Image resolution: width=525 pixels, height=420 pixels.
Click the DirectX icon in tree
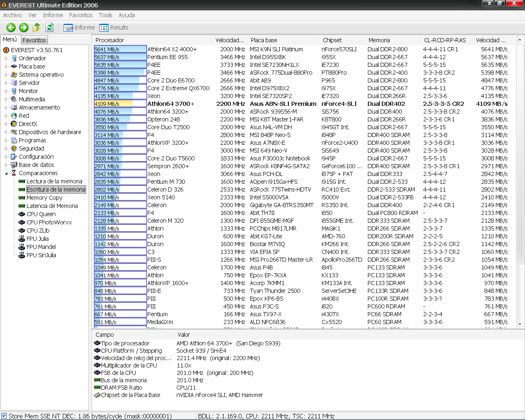14,124
